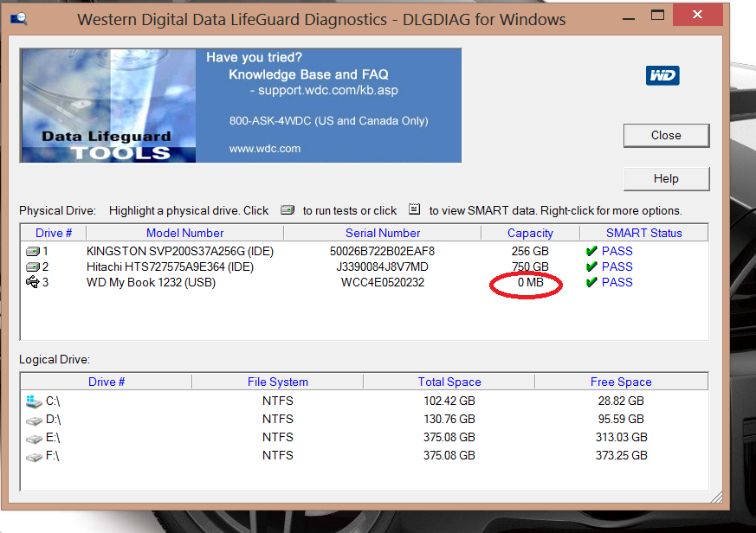Click the 0 MB capacity value
This screenshot has width=756, height=533.
pyautogui.click(x=530, y=282)
